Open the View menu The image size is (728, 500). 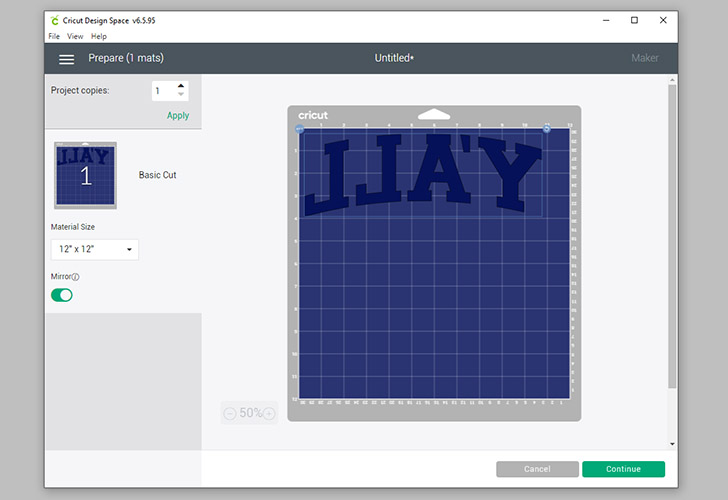75,36
